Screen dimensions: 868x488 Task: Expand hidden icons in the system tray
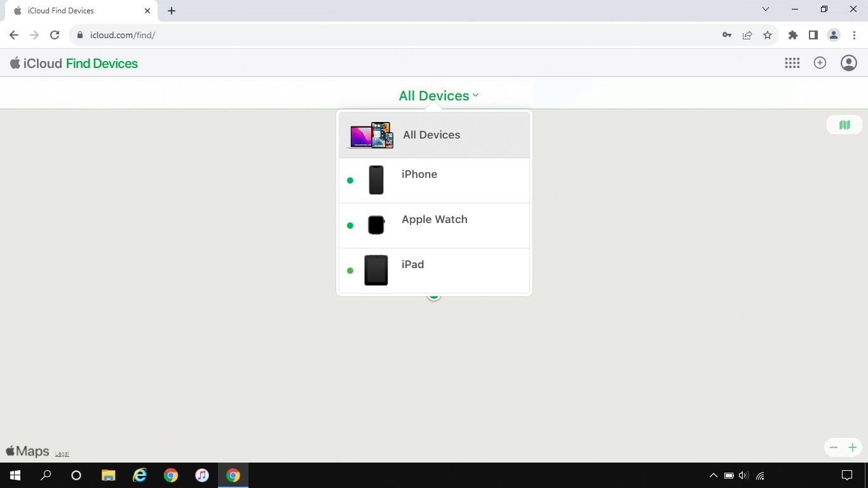pos(713,475)
